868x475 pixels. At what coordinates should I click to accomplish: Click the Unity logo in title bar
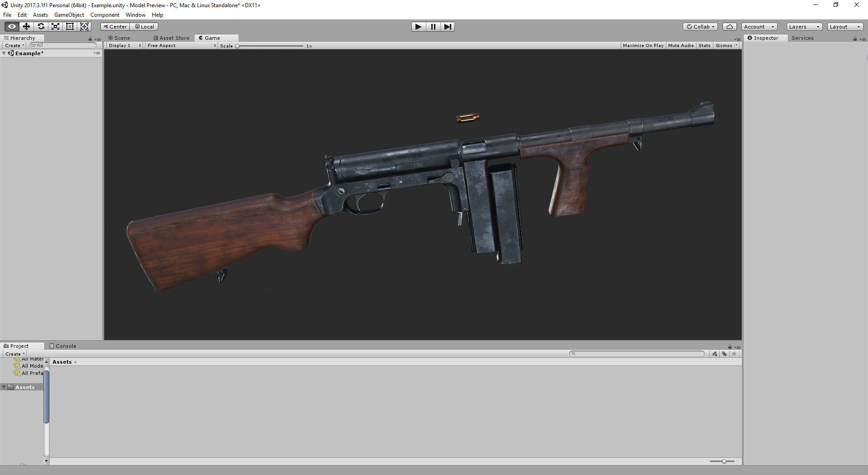click(x=5, y=5)
